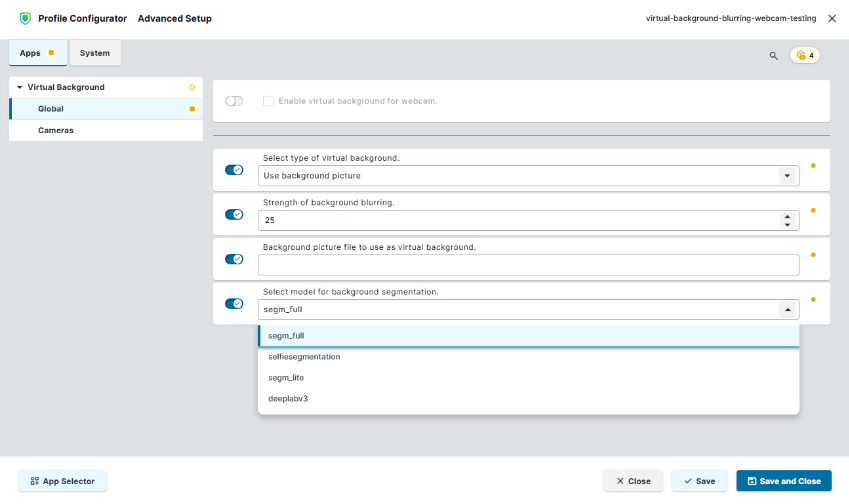849x504 pixels.
Task: Open the changes counter badge showing 4
Action: (x=806, y=55)
